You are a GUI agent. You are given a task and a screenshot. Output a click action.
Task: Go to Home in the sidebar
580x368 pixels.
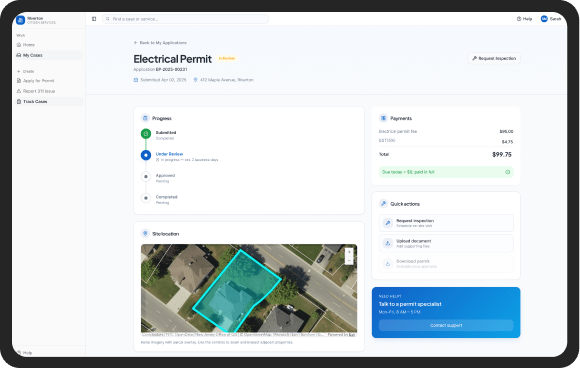coord(48,45)
